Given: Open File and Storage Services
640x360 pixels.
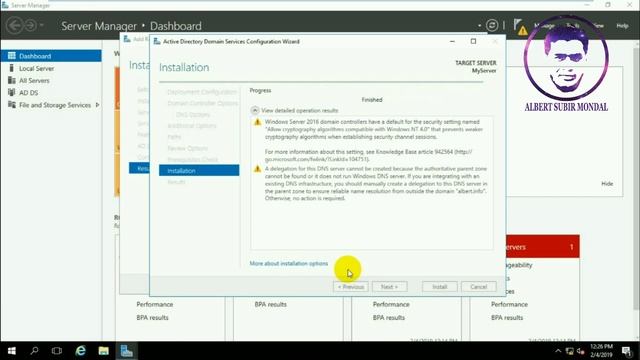Looking at the screenshot, I should (55, 105).
